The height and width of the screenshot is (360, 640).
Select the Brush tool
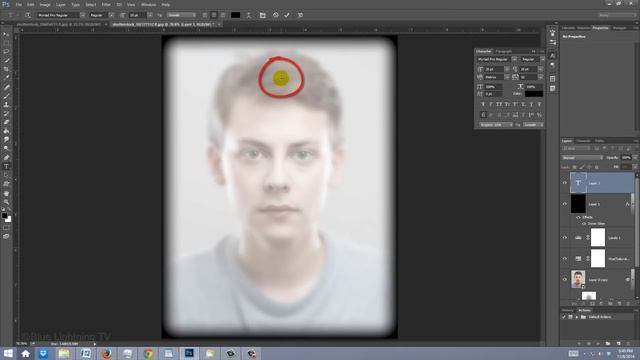6,96
